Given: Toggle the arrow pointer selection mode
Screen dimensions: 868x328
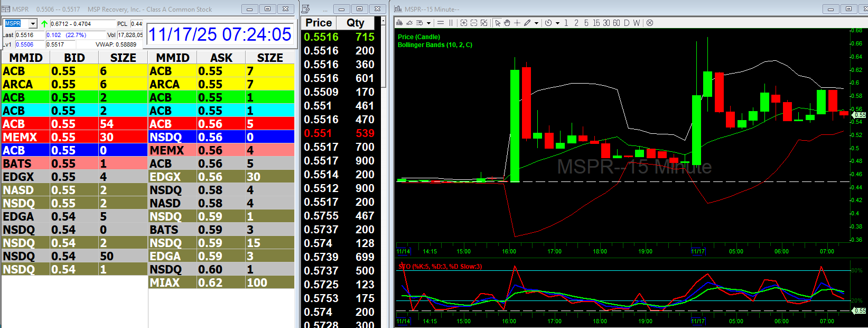Looking at the screenshot, I should [x=498, y=23].
